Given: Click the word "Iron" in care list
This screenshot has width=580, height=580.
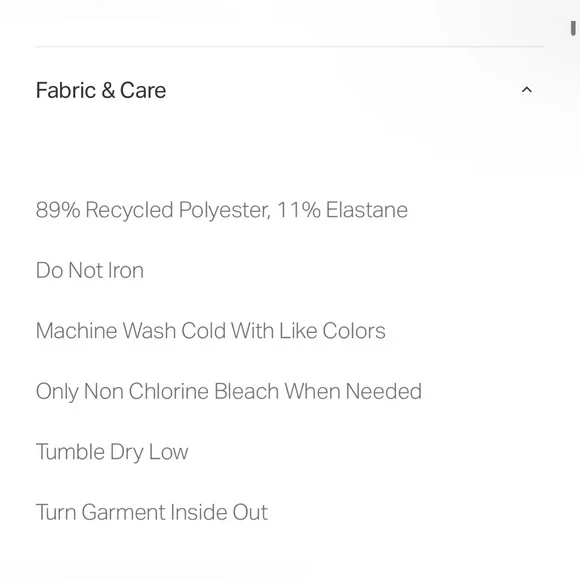Looking at the screenshot, I should pos(125,270).
